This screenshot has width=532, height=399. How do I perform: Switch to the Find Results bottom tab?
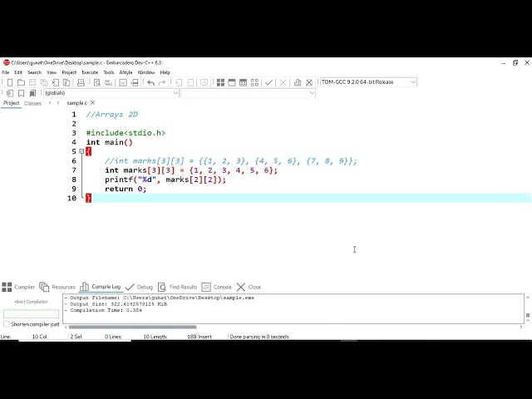click(x=177, y=287)
